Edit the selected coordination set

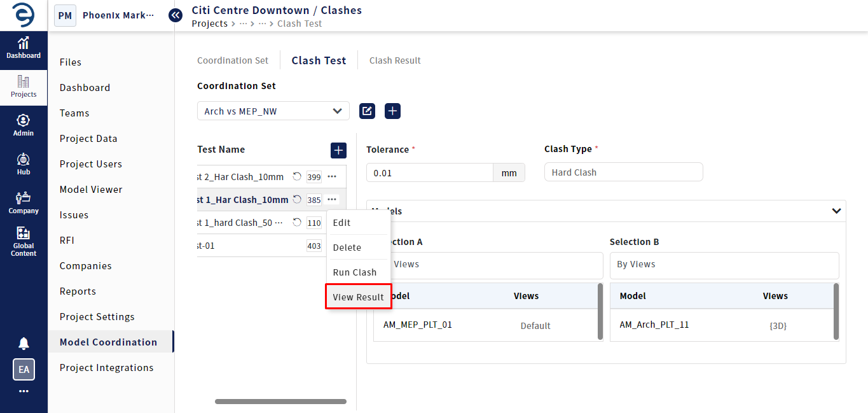(367, 111)
